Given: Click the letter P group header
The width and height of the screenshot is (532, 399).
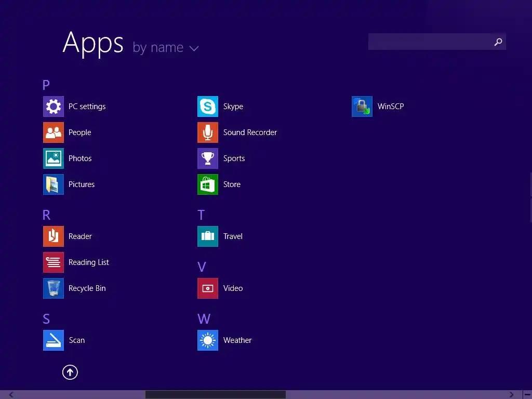Looking at the screenshot, I should point(46,85).
